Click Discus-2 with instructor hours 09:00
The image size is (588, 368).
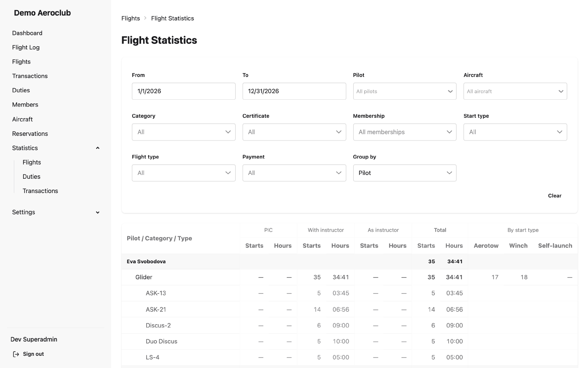(x=341, y=326)
